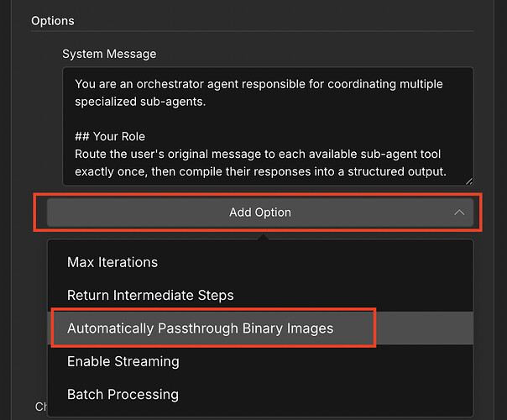
Task: Add the Enable Streaming option
Action: coord(123,361)
